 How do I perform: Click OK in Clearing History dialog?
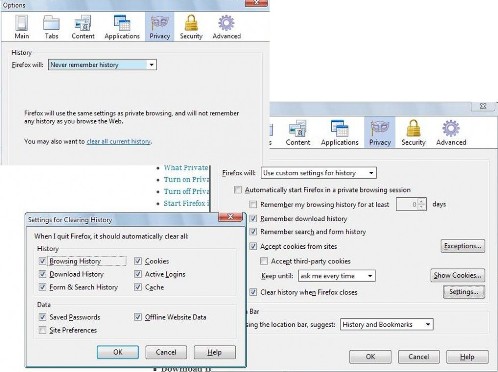[x=118, y=352]
